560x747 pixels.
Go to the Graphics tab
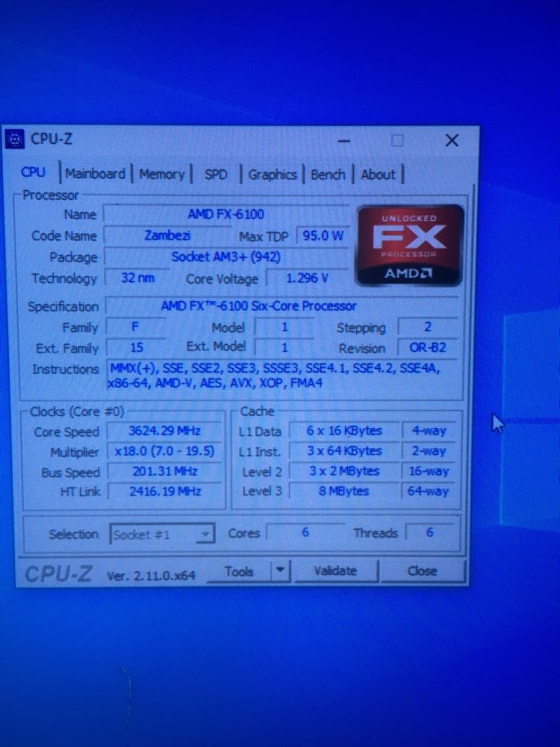(x=273, y=175)
